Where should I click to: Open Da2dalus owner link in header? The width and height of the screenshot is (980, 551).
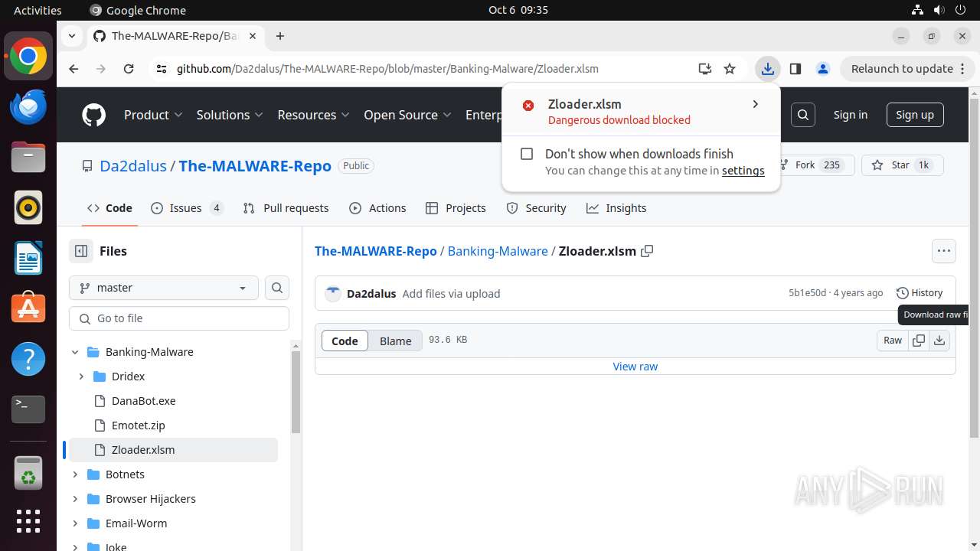pyautogui.click(x=133, y=166)
